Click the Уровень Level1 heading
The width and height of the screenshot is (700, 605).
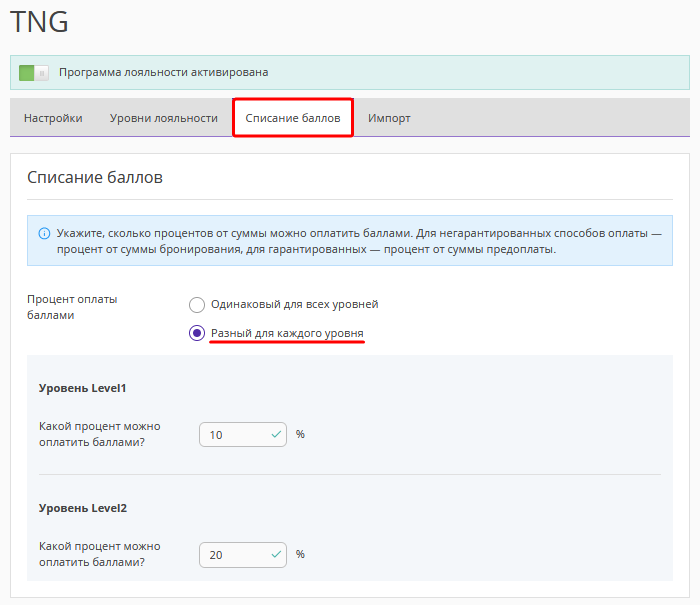(83, 388)
